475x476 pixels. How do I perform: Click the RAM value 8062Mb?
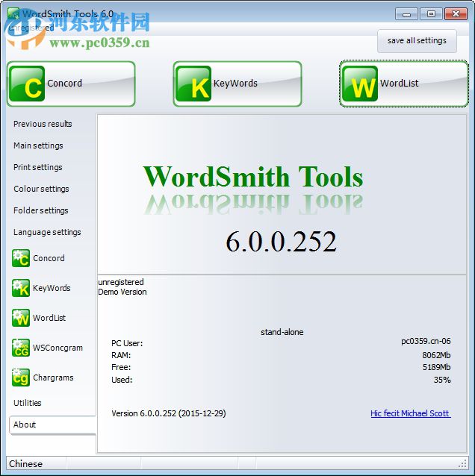point(436,355)
